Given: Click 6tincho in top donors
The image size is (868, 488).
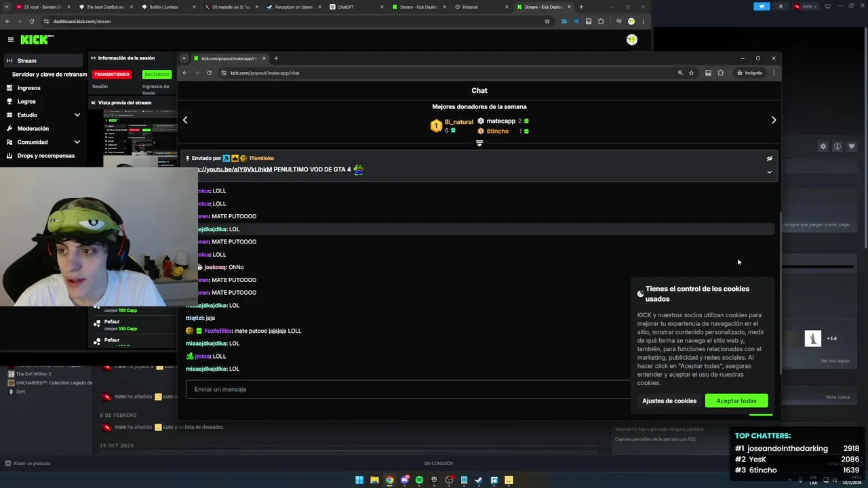Looking at the screenshot, I should pos(498,131).
